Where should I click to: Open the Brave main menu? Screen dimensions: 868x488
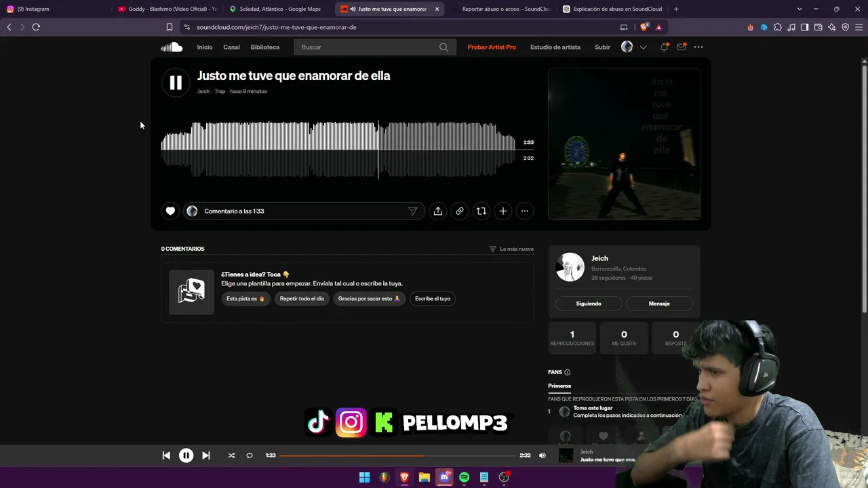click(859, 27)
